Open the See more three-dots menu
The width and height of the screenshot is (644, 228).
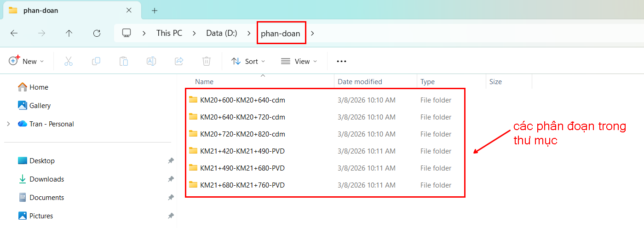pyautogui.click(x=341, y=61)
